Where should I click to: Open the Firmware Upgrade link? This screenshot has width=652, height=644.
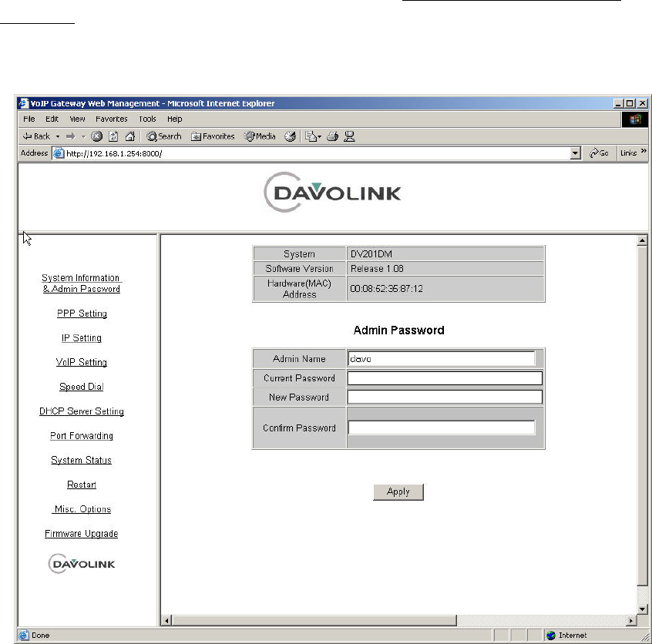(x=82, y=534)
